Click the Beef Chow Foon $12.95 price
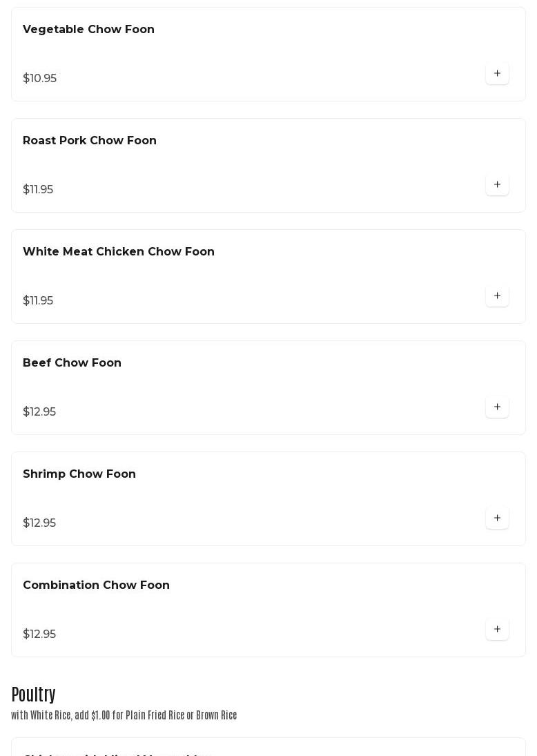This screenshot has width=537, height=756. click(x=39, y=411)
